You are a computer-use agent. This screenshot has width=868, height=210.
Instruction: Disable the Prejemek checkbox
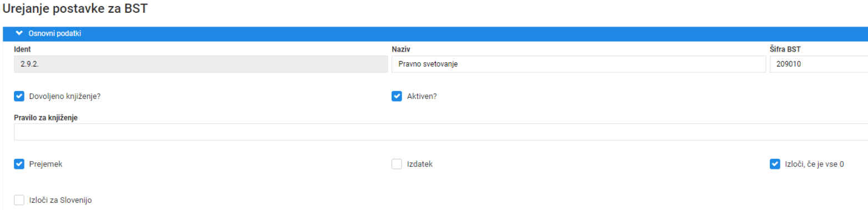(x=19, y=164)
